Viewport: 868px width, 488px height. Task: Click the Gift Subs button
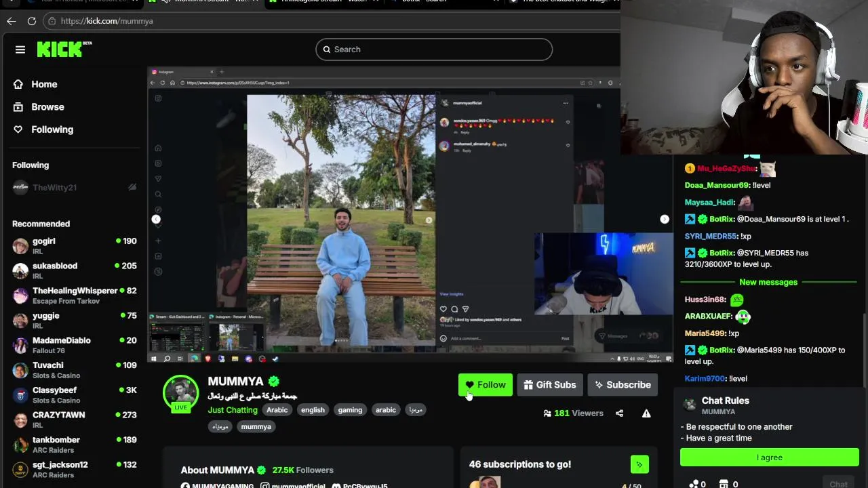coord(550,385)
